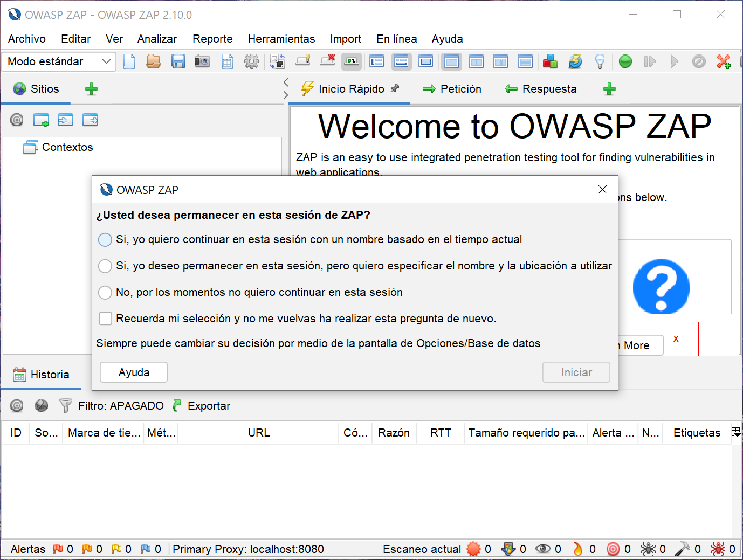Click the Contextos tree node

click(x=58, y=147)
